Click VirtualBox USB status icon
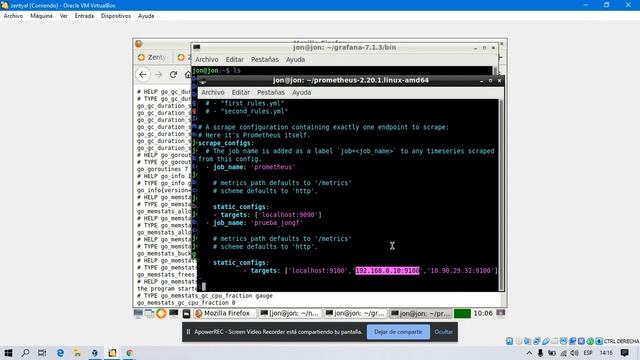Image resolution: width=640 pixels, height=360 pixels. tap(545, 341)
